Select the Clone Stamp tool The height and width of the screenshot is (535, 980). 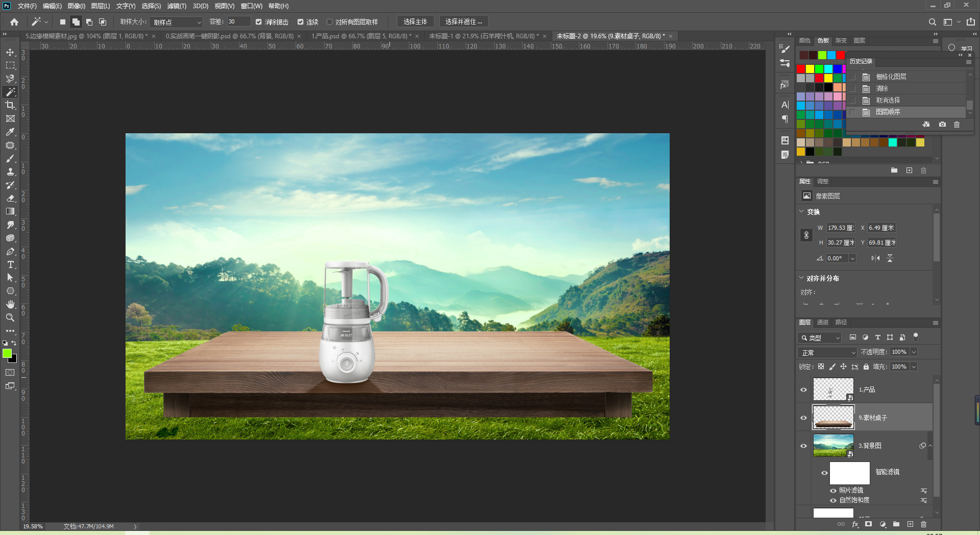click(10, 172)
